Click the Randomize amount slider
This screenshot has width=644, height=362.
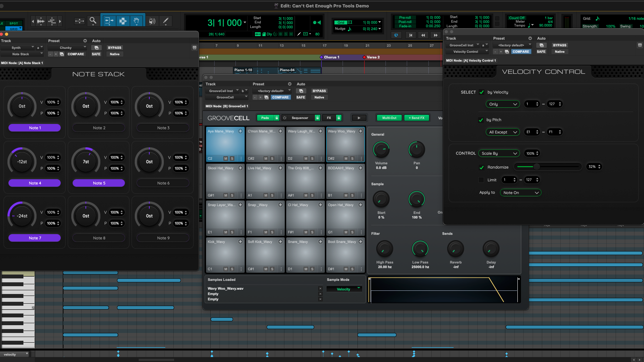pyautogui.click(x=548, y=167)
